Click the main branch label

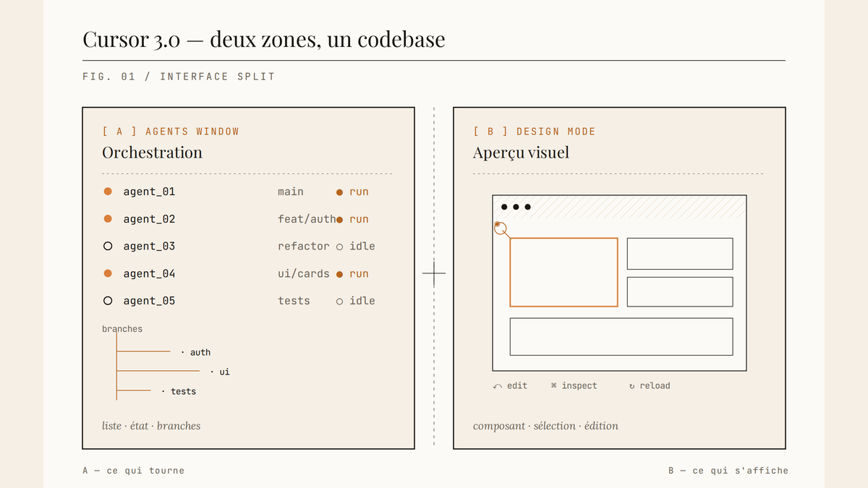point(291,192)
